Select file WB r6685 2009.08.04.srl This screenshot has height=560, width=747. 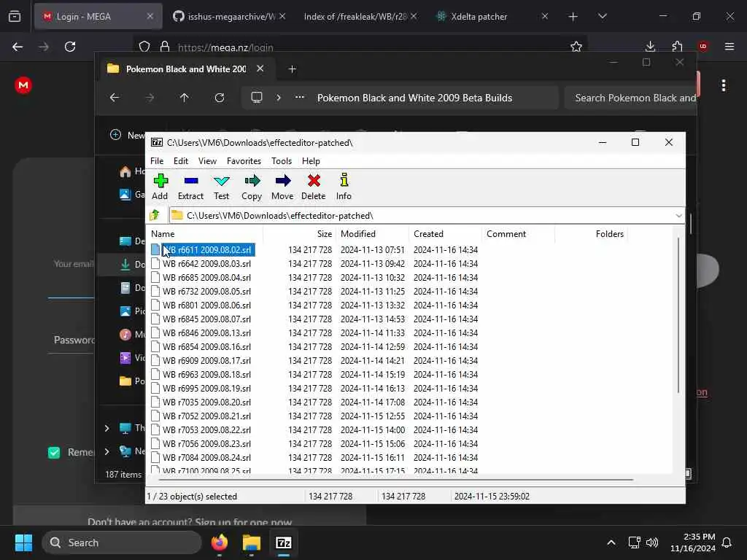[x=206, y=277]
